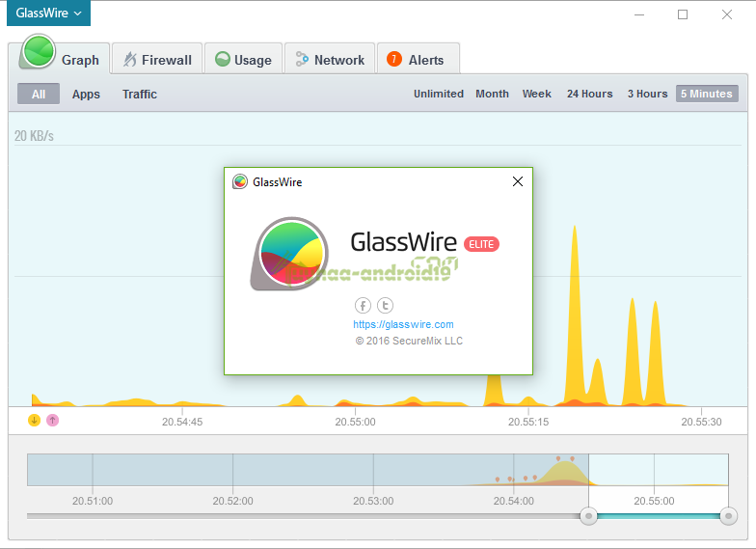Click the green Graph status icon
756x549 pixels.
(x=38, y=52)
